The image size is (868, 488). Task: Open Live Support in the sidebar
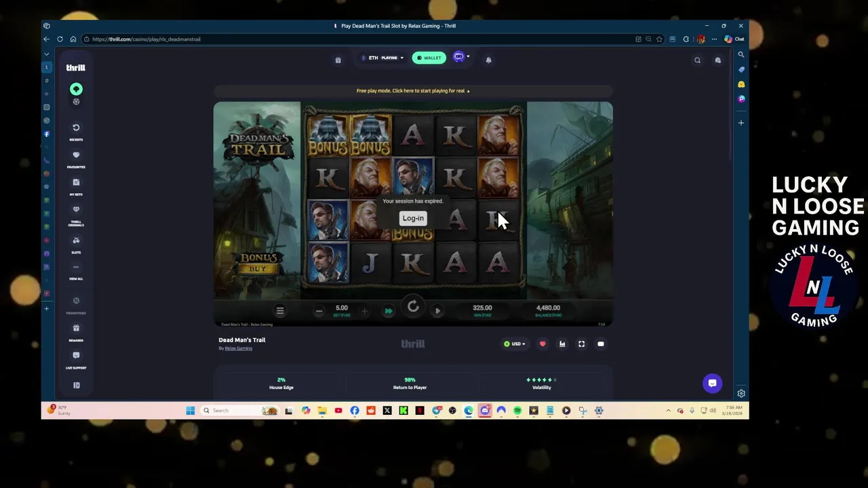pos(76,360)
